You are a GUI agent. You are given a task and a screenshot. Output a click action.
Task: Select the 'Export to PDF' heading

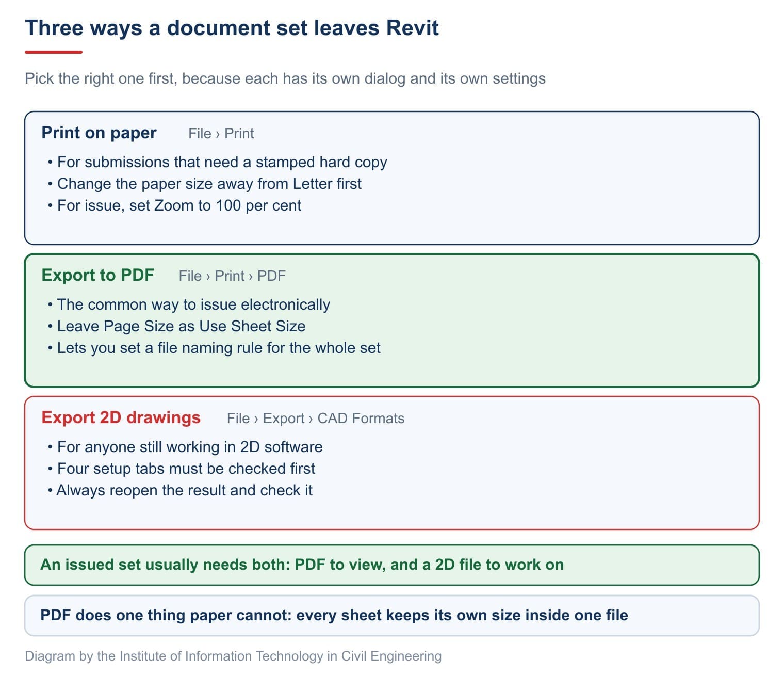98,275
